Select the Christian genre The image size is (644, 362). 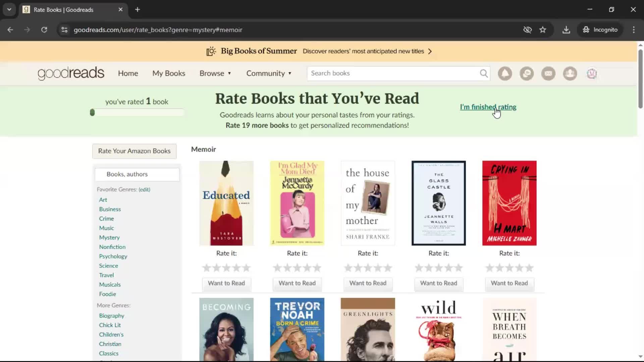tap(110, 344)
